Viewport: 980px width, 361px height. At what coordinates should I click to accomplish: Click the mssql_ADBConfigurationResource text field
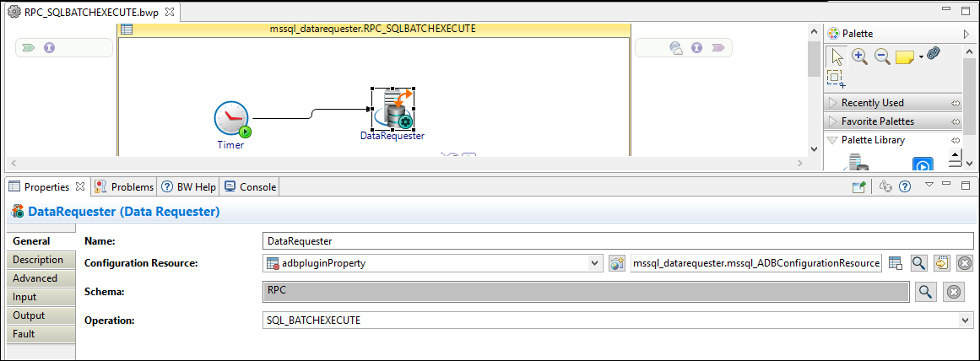[x=756, y=263]
